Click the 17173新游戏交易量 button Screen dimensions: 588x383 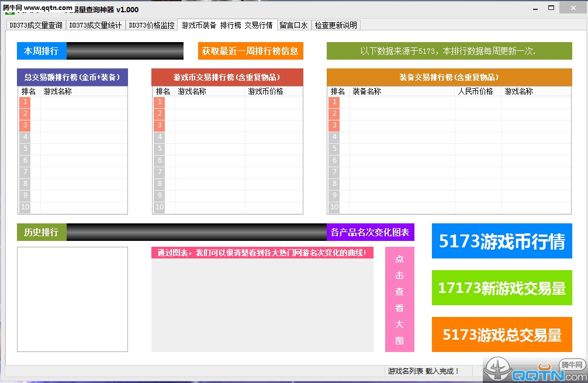(x=501, y=288)
